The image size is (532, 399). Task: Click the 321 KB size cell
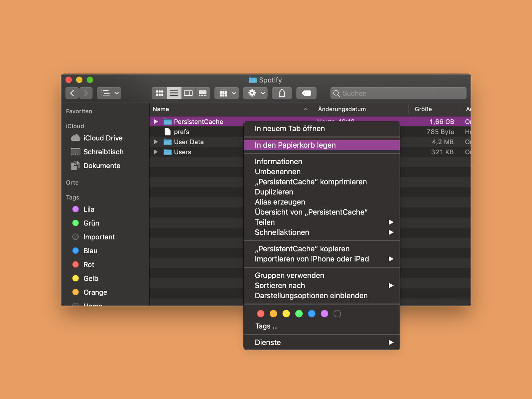(x=442, y=152)
